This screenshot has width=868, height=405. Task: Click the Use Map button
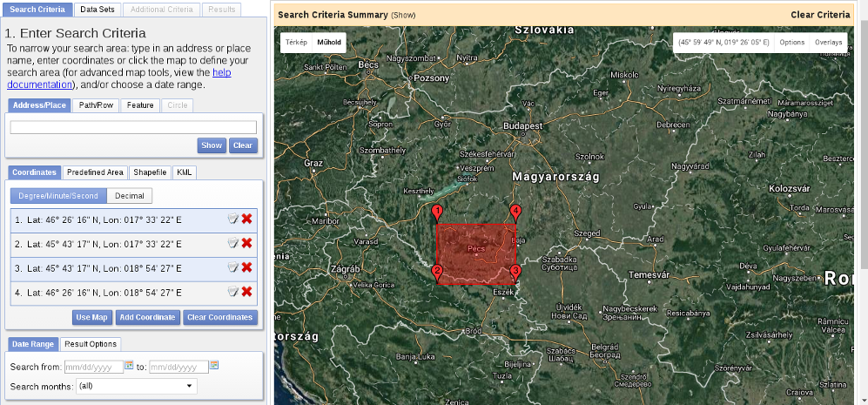(x=92, y=317)
